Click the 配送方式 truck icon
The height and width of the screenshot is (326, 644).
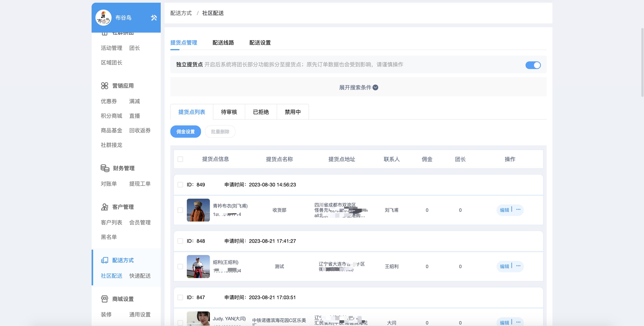pos(104,260)
